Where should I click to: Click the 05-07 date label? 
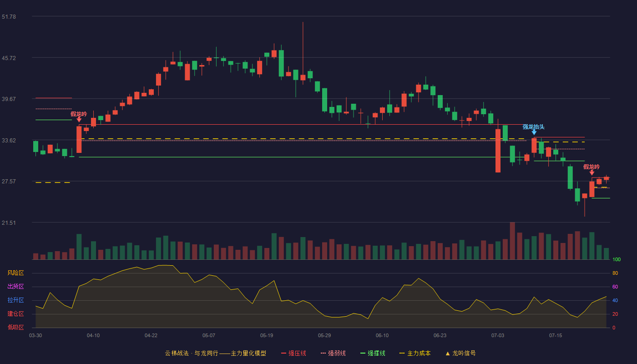click(x=209, y=335)
